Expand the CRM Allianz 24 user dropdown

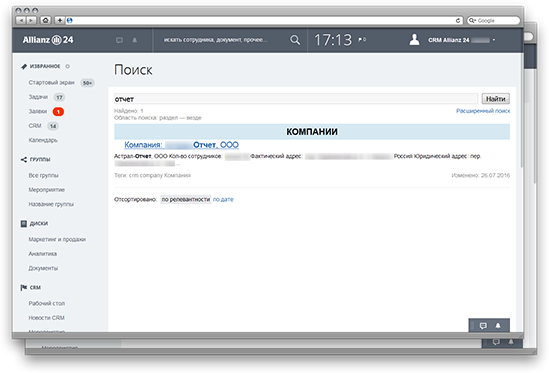coord(494,40)
